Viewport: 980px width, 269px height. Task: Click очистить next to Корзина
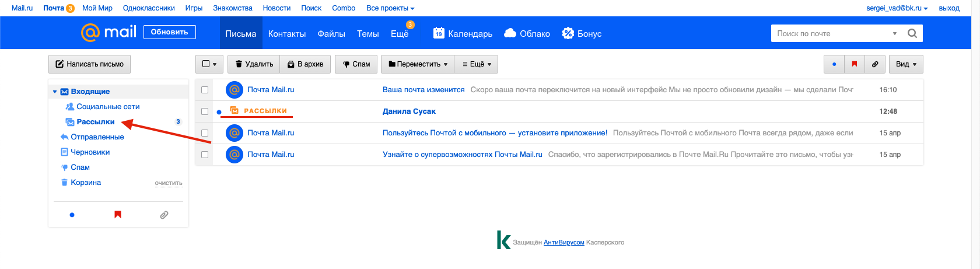coord(169,183)
